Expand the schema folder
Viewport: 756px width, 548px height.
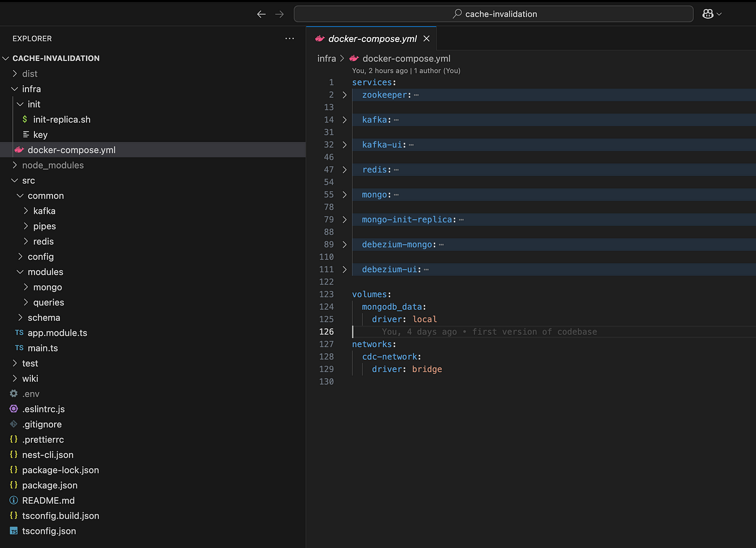point(153,317)
